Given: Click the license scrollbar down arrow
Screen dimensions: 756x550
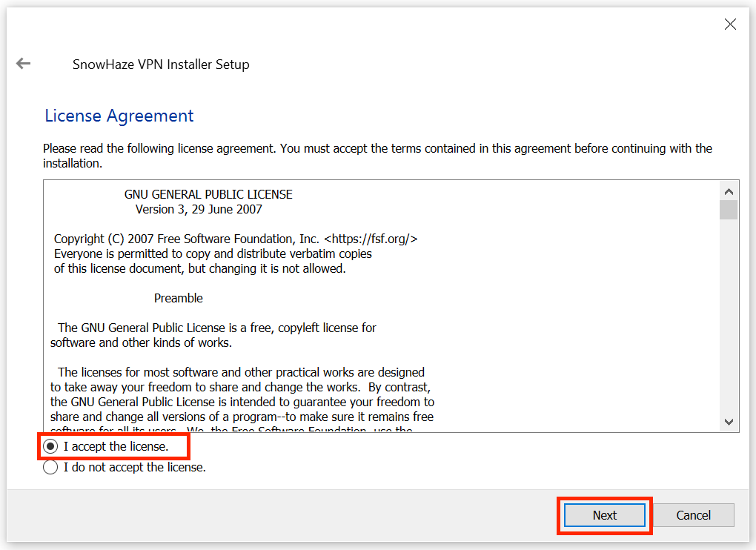Looking at the screenshot, I should pyautogui.click(x=729, y=422).
